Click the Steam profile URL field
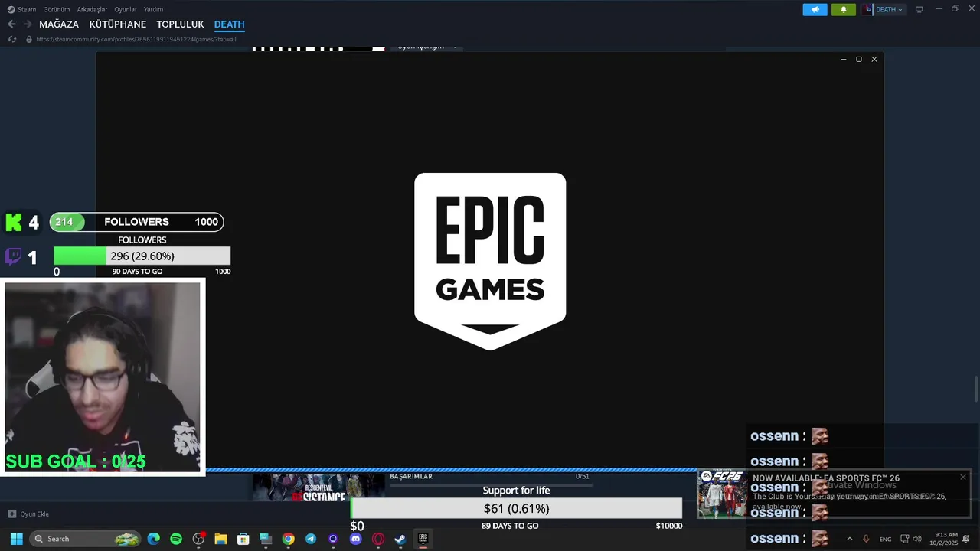The width and height of the screenshot is (980, 551). click(x=136, y=39)
